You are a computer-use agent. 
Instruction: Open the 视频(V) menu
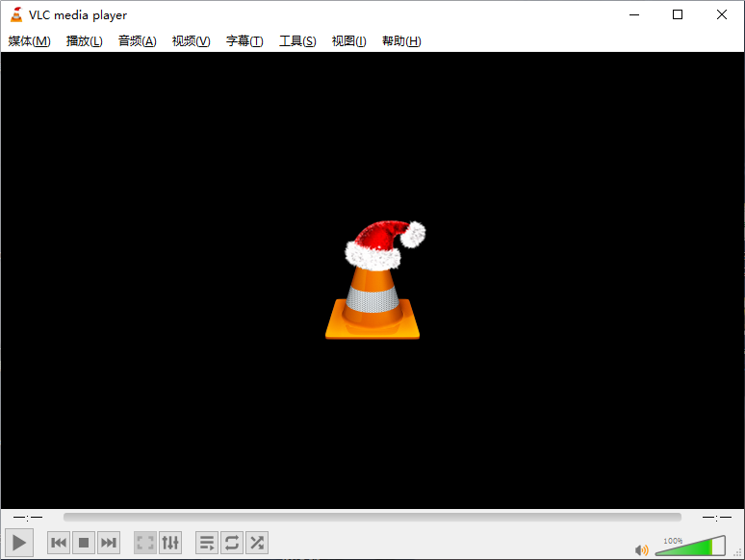(191, 41)
